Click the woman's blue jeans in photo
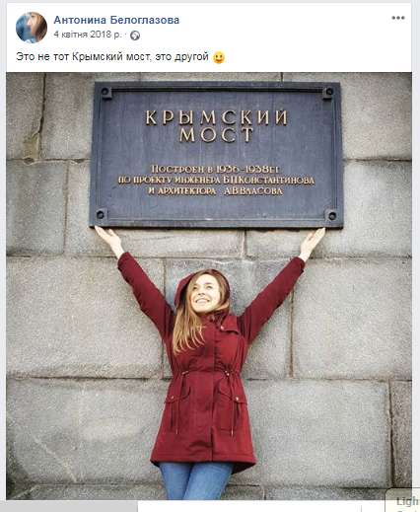 (196, 480)
